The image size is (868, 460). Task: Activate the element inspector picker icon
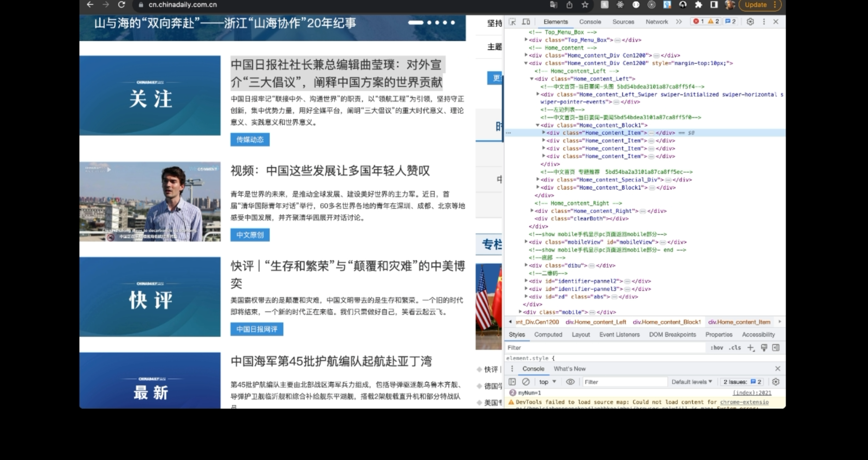click(512, 22)
